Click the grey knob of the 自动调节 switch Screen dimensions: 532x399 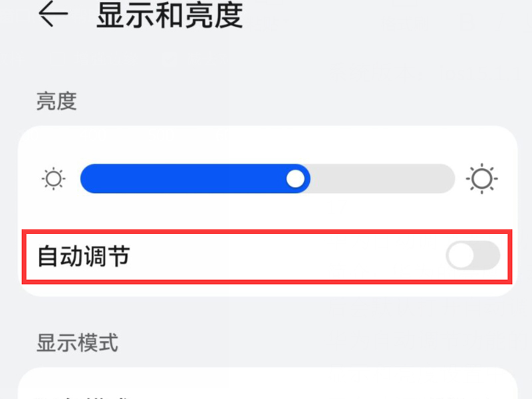pos(462,256)
